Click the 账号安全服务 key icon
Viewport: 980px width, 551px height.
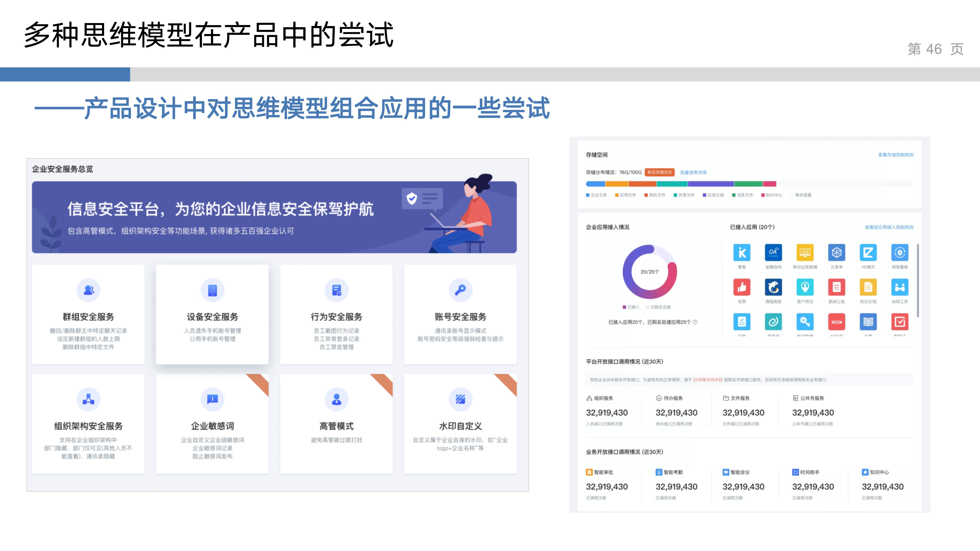(x=461, y=290)
